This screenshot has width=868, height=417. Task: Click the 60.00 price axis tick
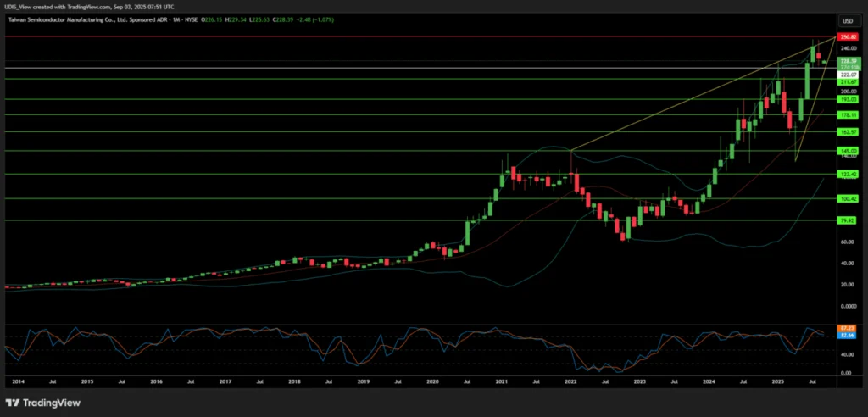(847, 242)
